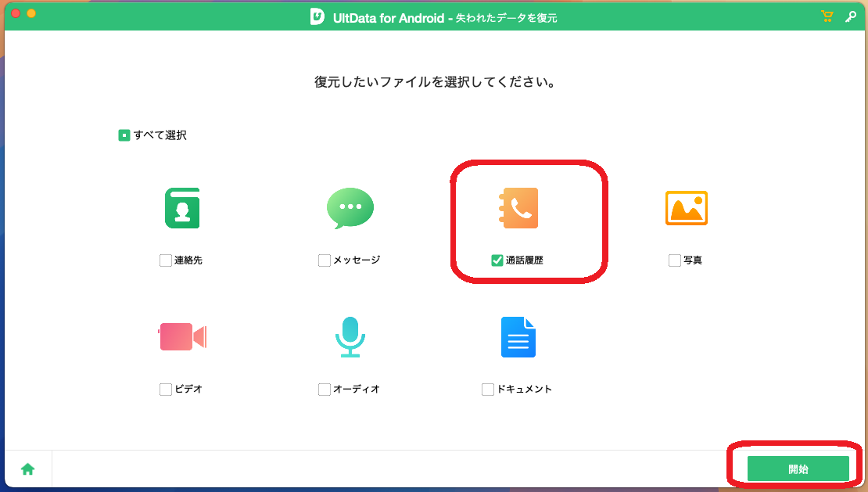Screen dimensions: 868x492
Task: Click the 通話履歴 label text
Action: [x=524, y=260]
